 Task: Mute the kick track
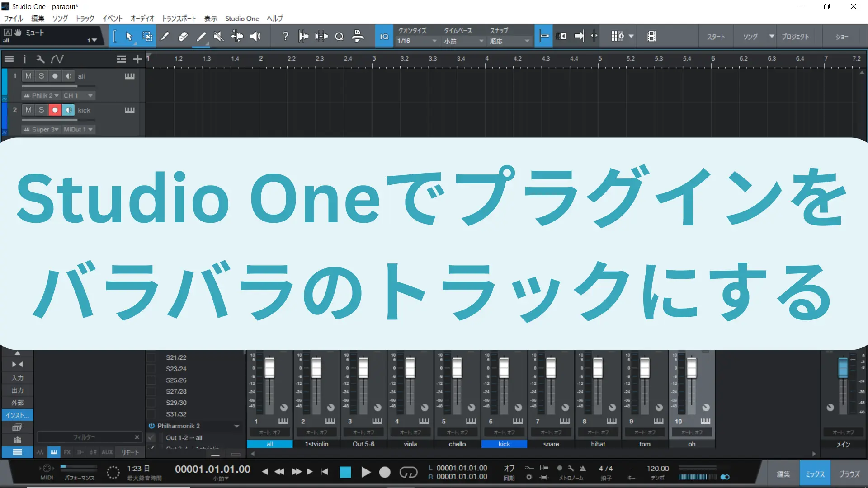(28, 110)
